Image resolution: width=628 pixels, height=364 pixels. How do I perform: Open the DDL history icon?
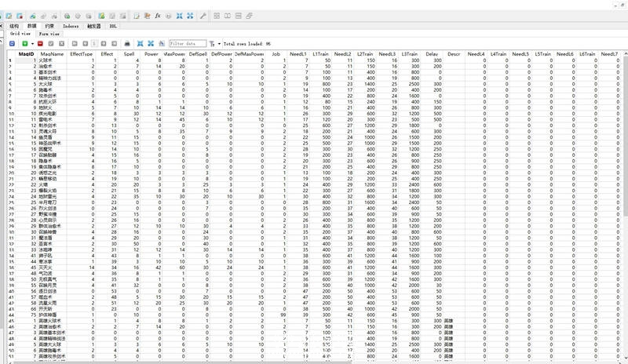tap(148, 16)
